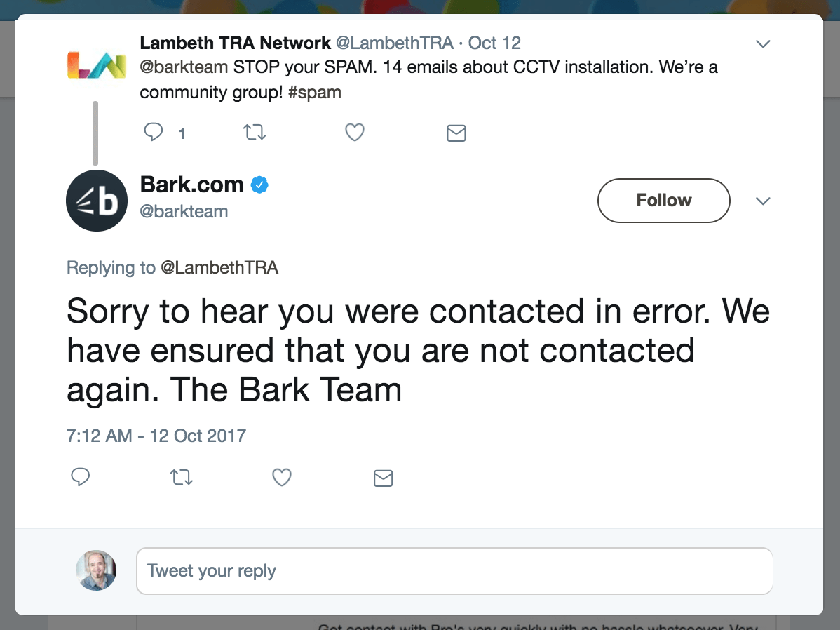The height and width of the screenshot is (630, 840).
Task: Follow the Bark.com account
Action: tap(663, 201)
